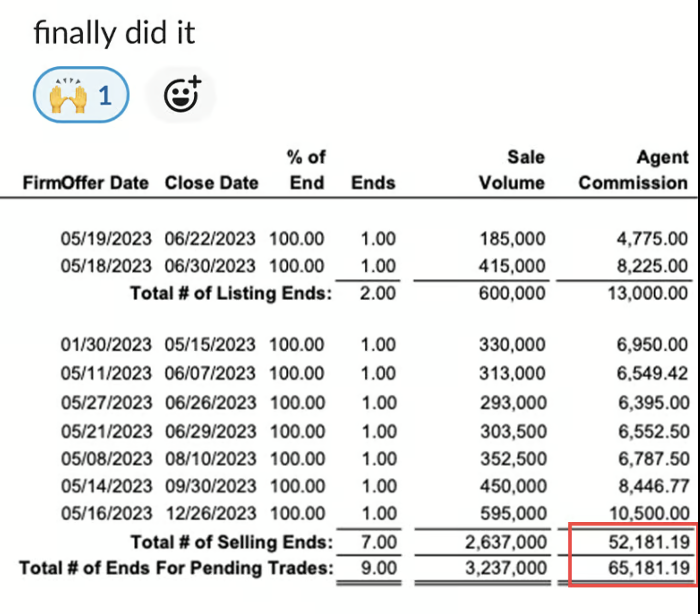The image size is (700, 614).
Task: Click the Close Date column header
Action: click(x=212, y=183)
